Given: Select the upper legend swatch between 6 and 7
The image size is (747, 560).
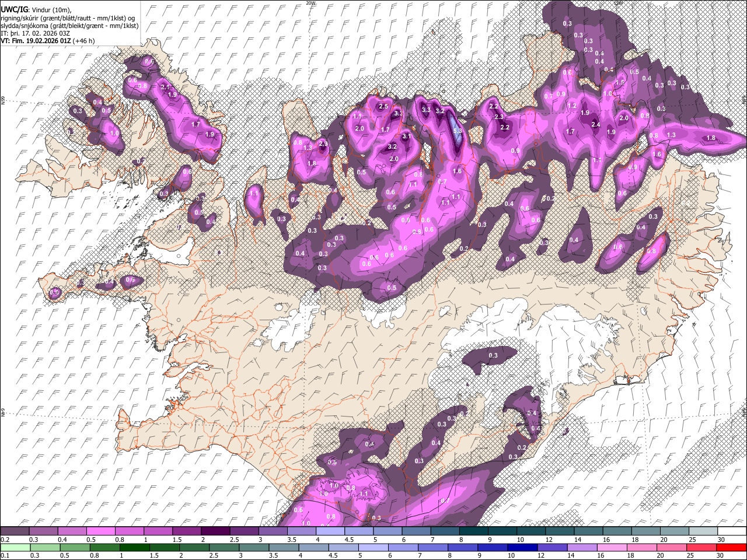Looking at the screenshot, I should (417, 531).
